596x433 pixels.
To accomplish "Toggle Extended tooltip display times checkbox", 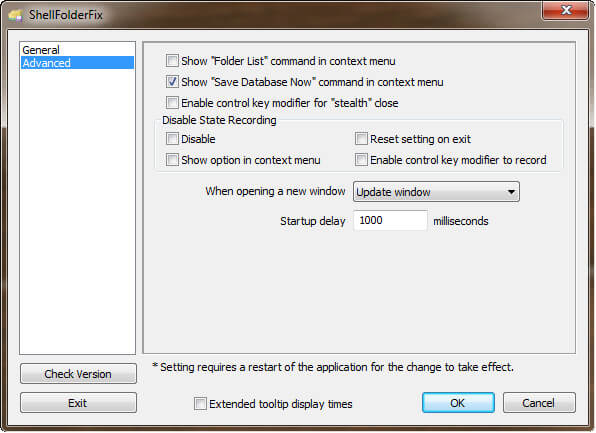I will (x=200, y=403).
